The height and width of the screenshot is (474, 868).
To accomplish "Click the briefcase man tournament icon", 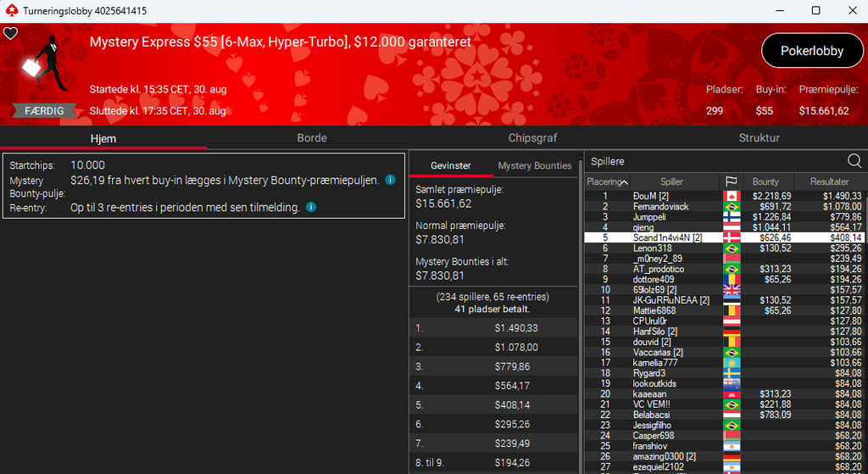I will point(46,63).
